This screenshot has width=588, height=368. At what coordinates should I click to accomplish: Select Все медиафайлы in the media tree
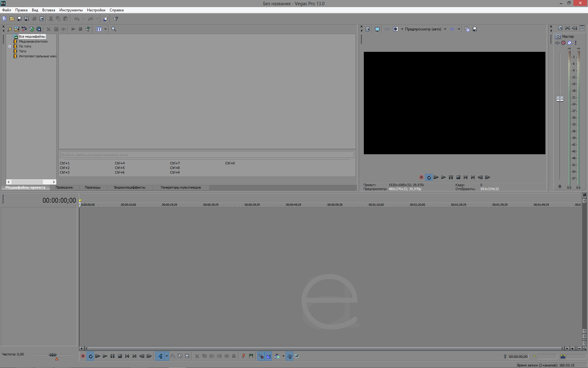point(32,36)
